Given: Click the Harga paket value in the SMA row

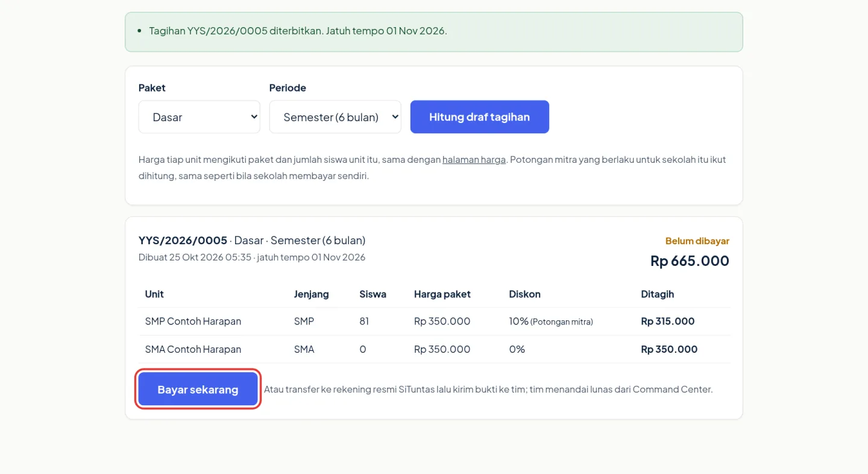Looking at the screenshot, I should tap(442, 349).
